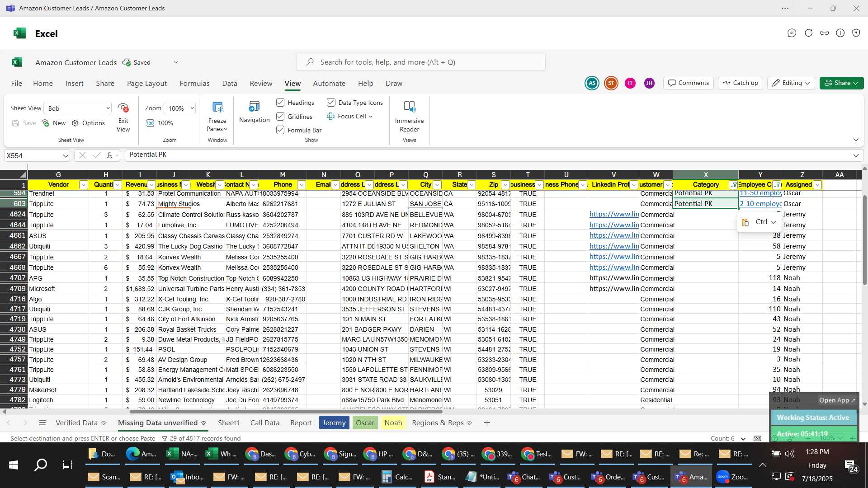Add a new sheet with plus icon
Image resolution: width=868 pixels, height=488 pixels.
487,423
